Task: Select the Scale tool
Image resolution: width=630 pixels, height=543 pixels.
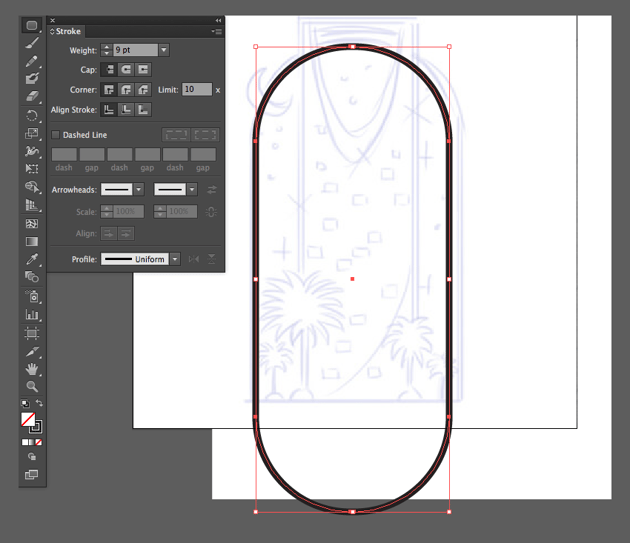Action: pyautogui.click(x=32, y=133)
